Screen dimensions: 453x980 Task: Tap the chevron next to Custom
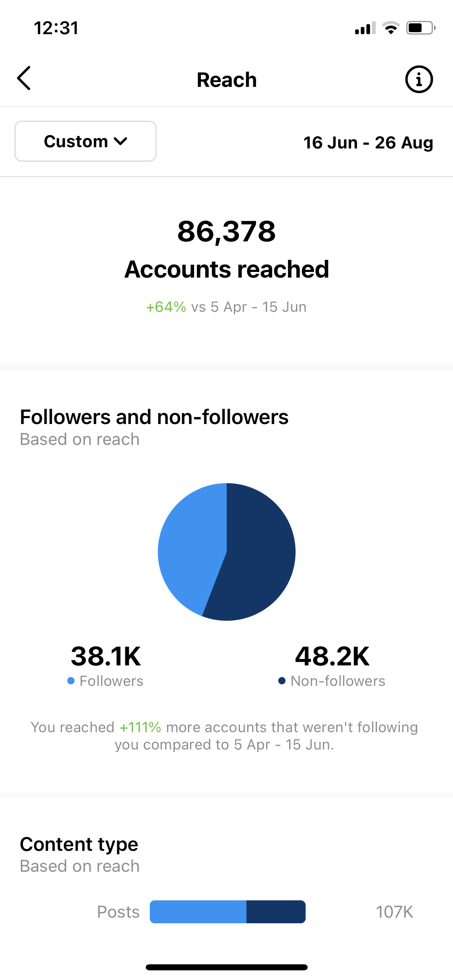(x=120, y=141)
